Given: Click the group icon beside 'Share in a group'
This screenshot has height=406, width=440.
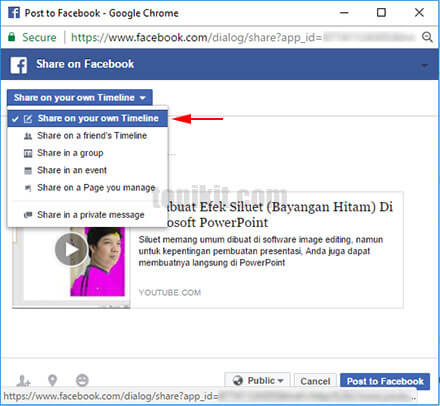Looking at the screenshot, I should click(28, 153).
